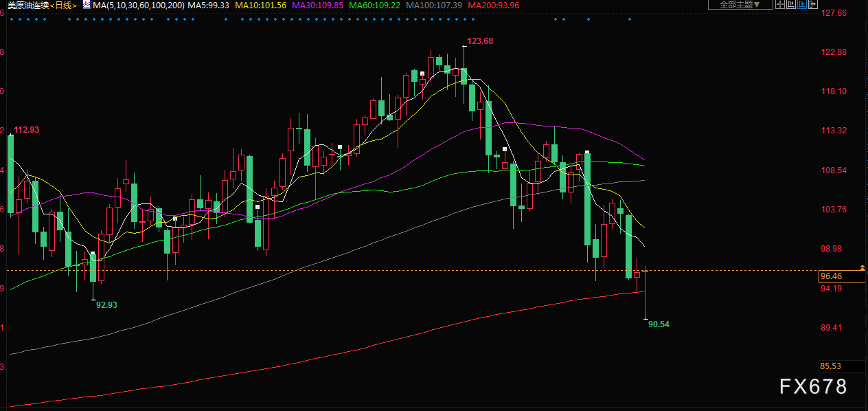The width and height of the screenshot is (868, 411).
Task: Click the range measurement icon in toolbar
Action: [791, 4]
